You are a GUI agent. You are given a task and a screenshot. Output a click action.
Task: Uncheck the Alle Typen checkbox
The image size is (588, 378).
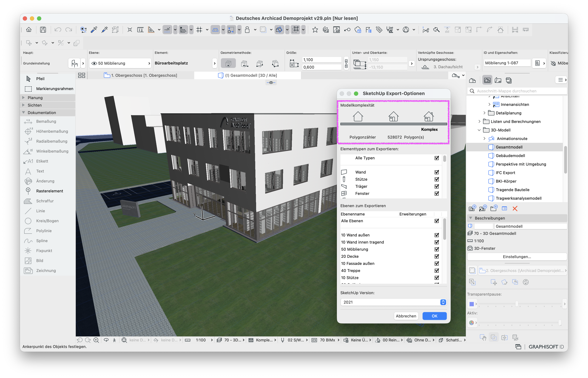tap(436, 158)
